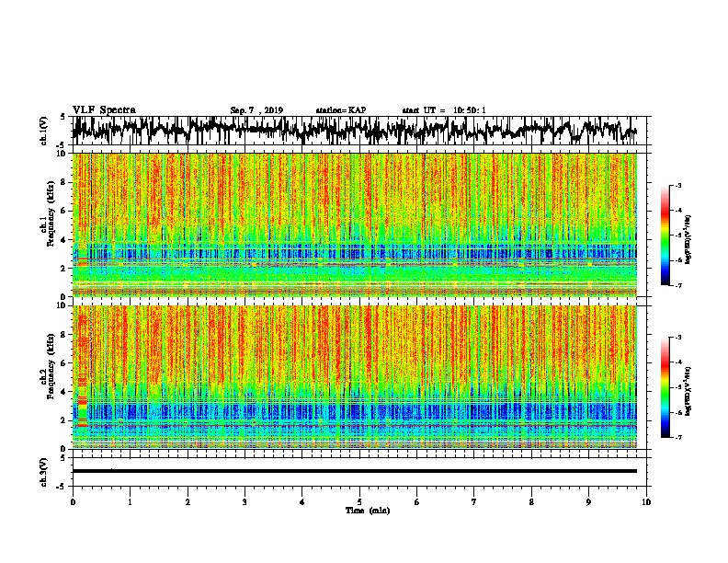728x563 pixels.
Task: Click the "2" tick on the time axis
Action: click(188, 502)
